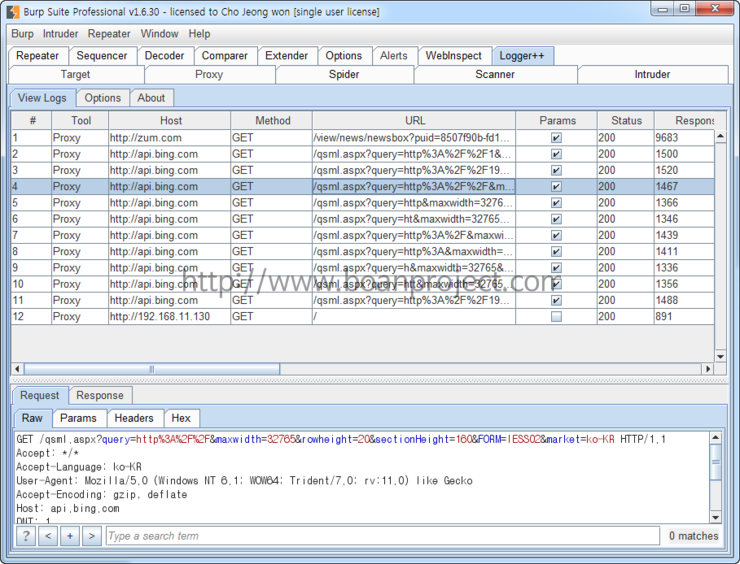Select the Logger++ tab
The height and width of the screenshot is (564, 740).
tap(522, 56)
